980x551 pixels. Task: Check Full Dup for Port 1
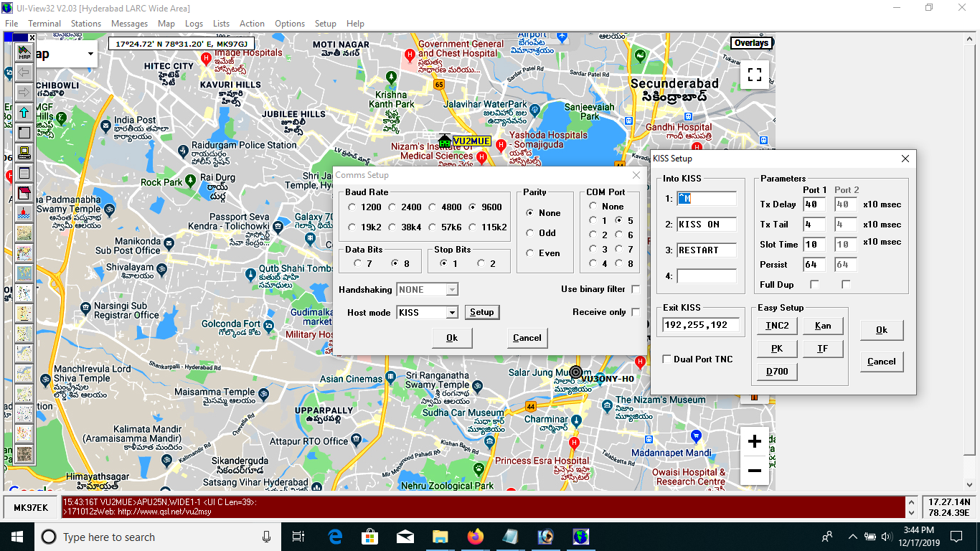click(x=814, y=285)
